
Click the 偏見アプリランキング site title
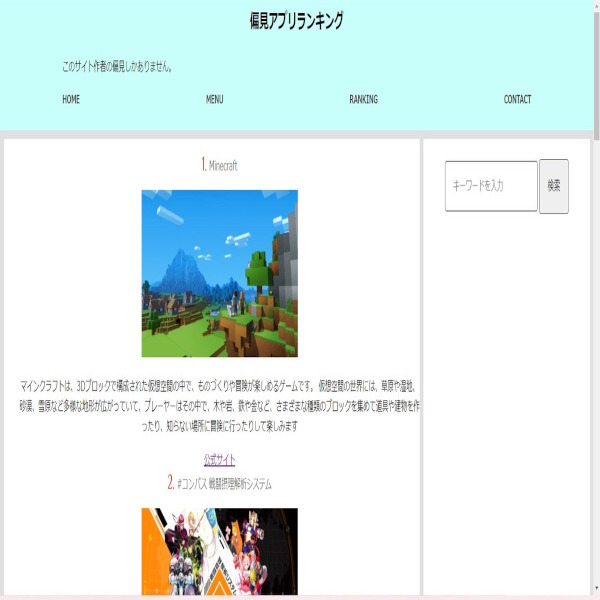pyautogui.click(x=296, y=21)
